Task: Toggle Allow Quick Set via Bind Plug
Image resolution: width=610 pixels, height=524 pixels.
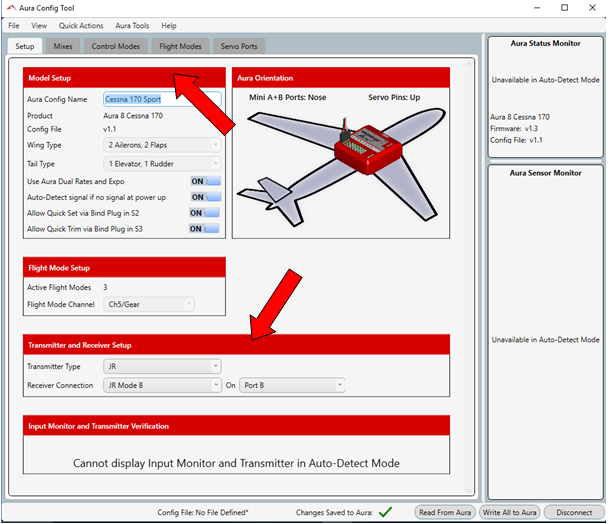Action: click(204, 213)
